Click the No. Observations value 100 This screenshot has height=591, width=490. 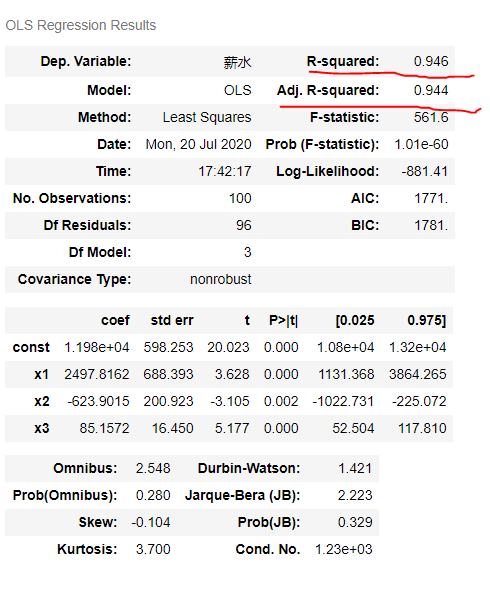click(x=240, y=198)
